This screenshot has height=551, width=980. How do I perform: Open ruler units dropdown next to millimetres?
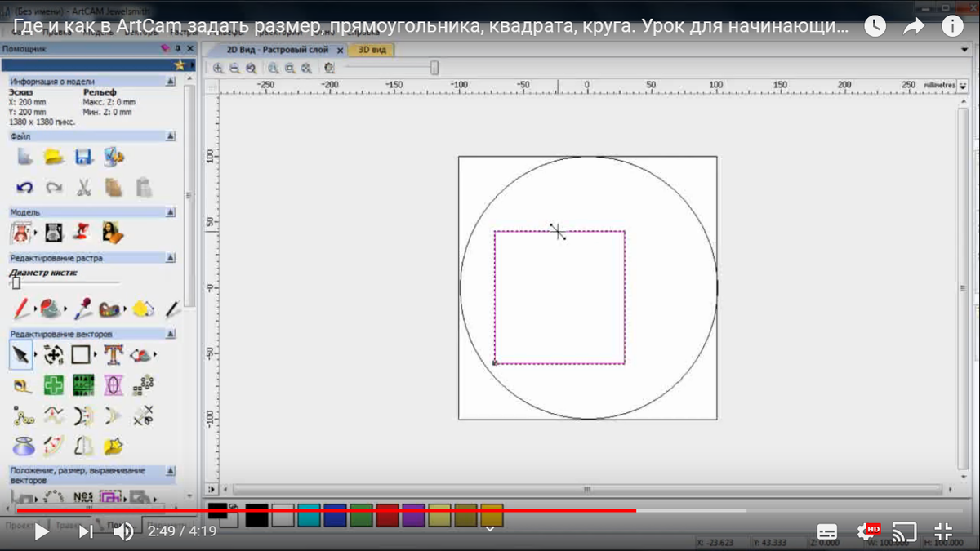click(x=964, y=86)
